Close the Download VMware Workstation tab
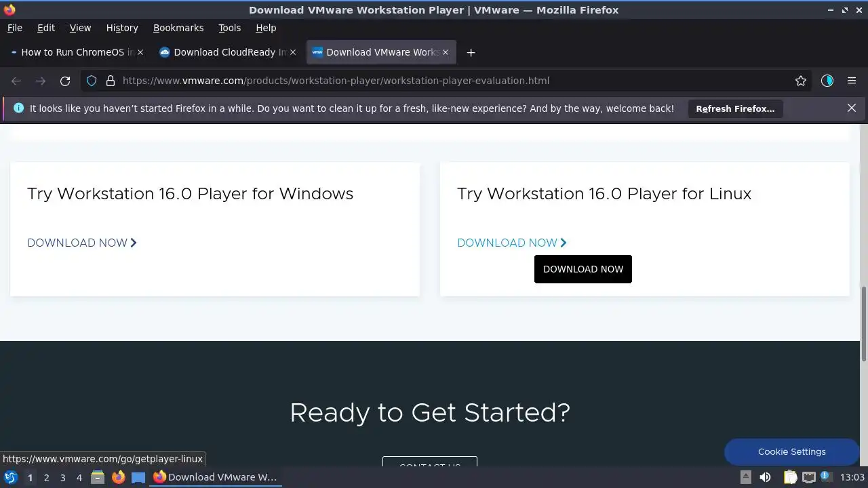 pyautogui.click(x=446, y=52)
